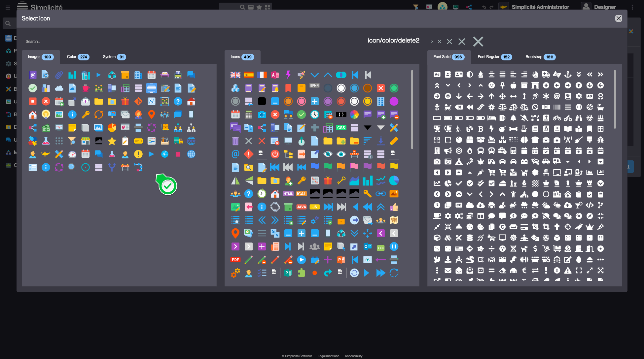The height and width of the screenshot is (359, 644).
Task: Open the System 91 tab
Action: point(114,57)
